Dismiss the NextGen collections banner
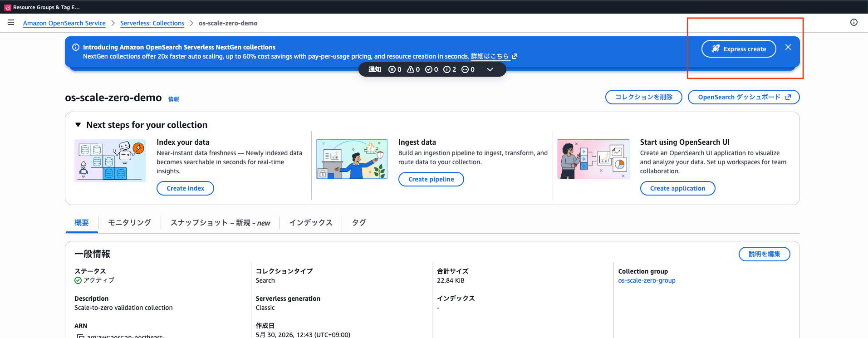Image resolution: width=868 pixels, height=338 pixels. [x=788, y=47]
